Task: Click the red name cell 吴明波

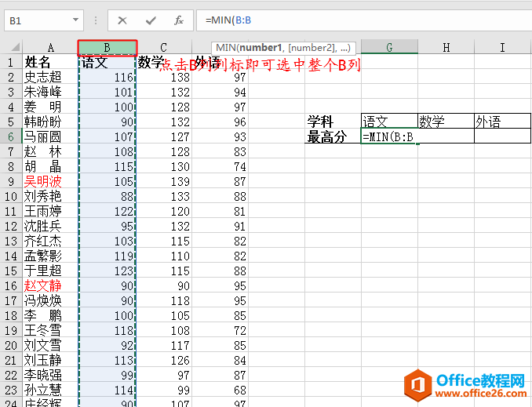Action: (x=50, y=181)
